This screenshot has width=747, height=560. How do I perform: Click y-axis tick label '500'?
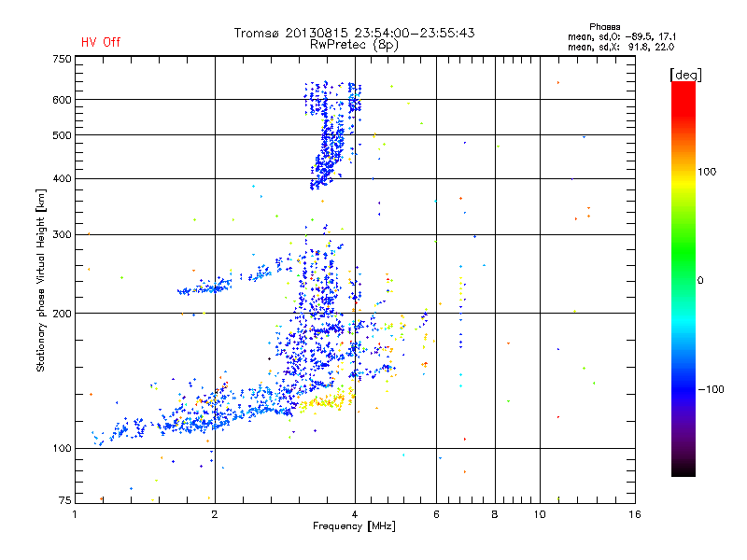coord(62,135)
